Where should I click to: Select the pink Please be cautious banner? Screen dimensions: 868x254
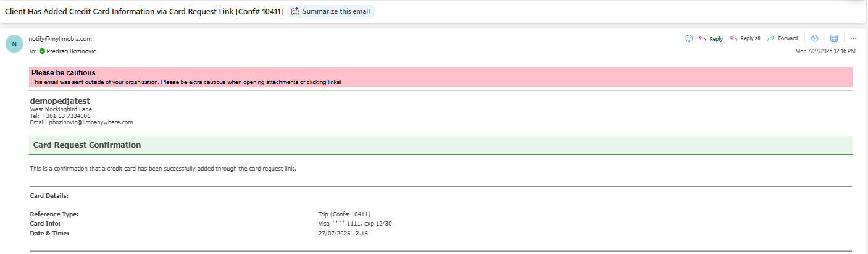click(441, 77)
